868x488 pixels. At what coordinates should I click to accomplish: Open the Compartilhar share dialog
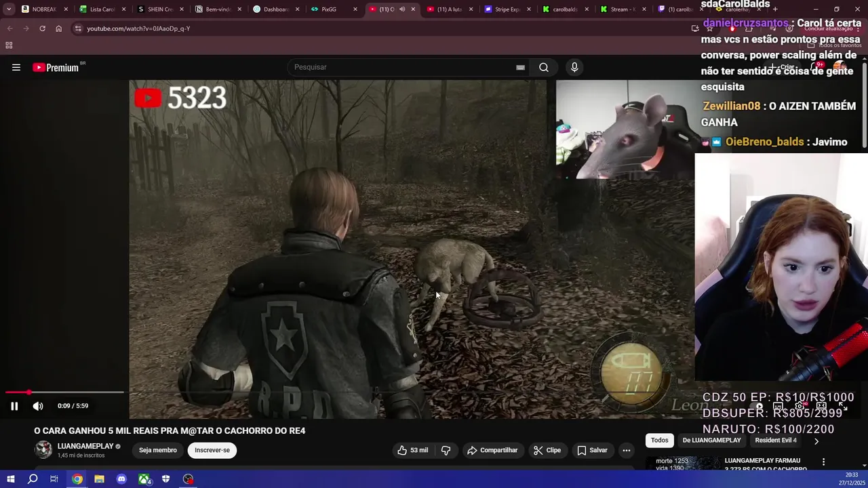click(492, 450)
